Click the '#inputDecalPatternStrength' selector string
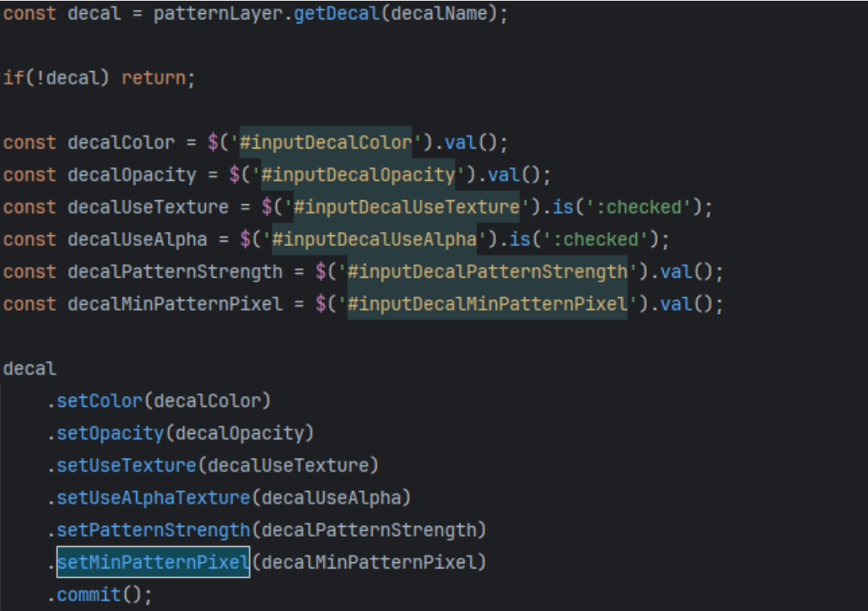 [487, 271]
